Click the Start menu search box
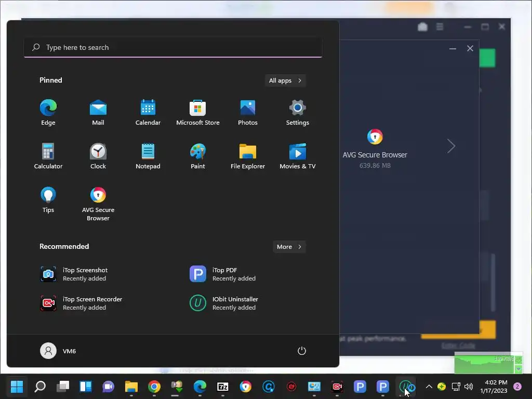The image size is (532, 399). pos(173,47)
